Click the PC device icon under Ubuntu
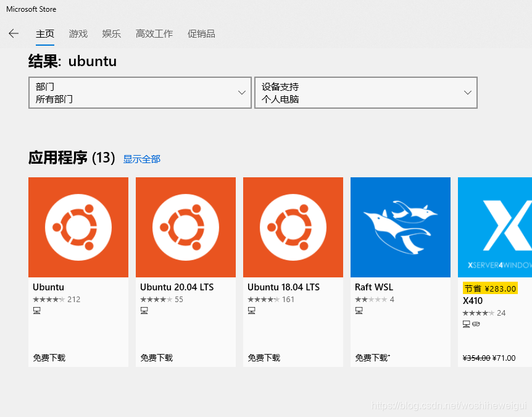Screen dimensions: 532x417 pos(37,310)
